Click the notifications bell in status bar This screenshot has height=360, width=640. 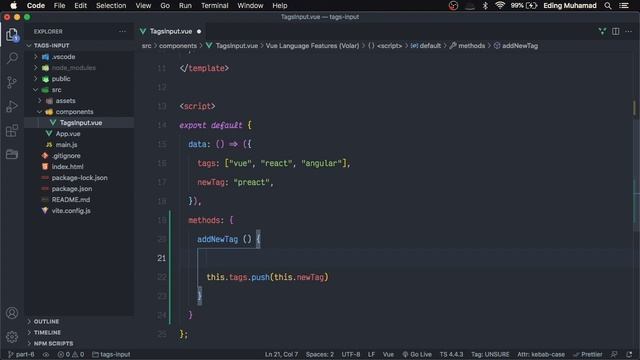(x=629, y=354)
